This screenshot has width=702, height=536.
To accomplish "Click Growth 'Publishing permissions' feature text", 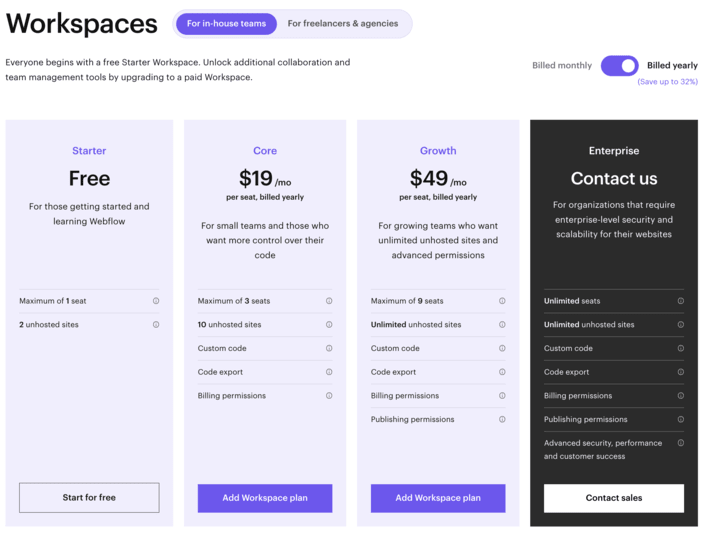I will point(412,420).
